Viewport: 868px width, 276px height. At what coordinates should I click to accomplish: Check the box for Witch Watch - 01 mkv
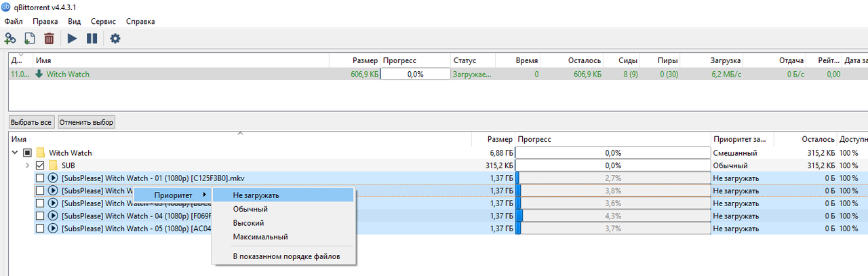(x=39, y=178)
